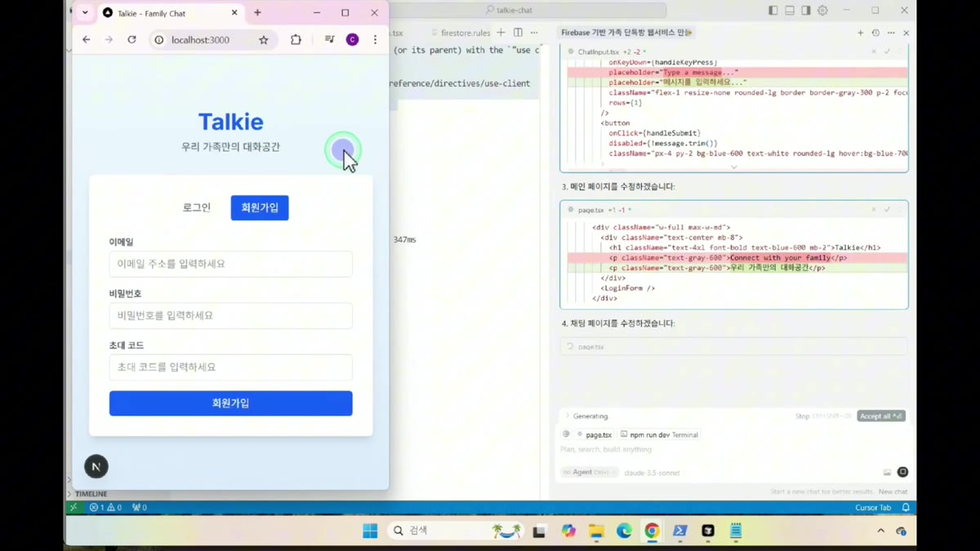Open the Chrome three-dot menu
The width and height of the screenshot is (980, 551).
tap(375, 40)
